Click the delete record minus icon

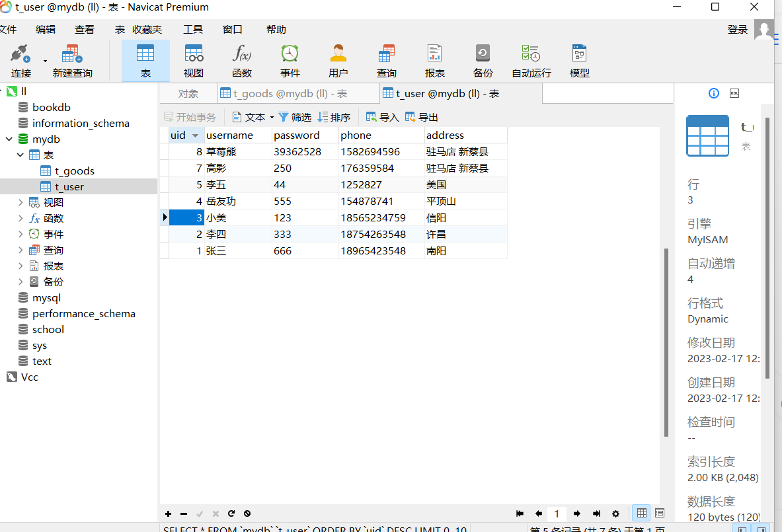[184, 513]
